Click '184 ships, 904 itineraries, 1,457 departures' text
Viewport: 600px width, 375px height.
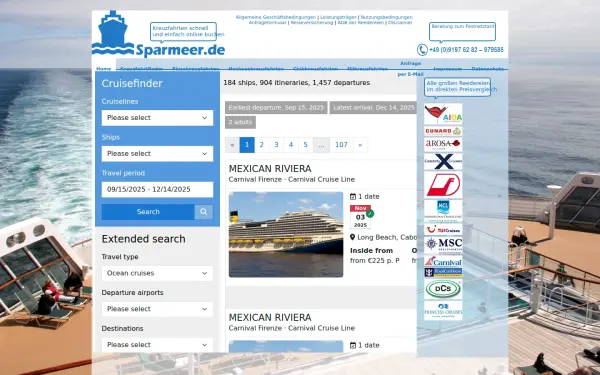tap(297, 83)
